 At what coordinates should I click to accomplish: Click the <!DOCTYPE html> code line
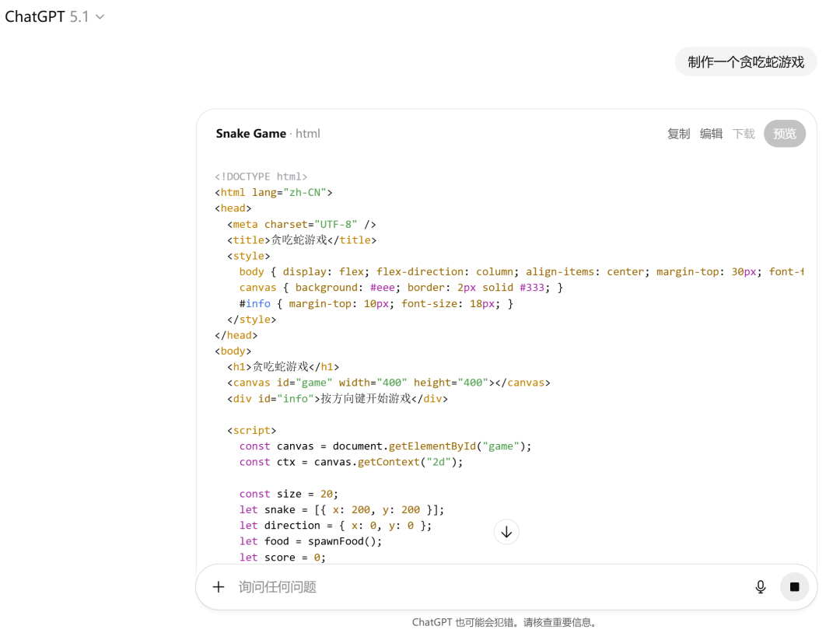[261, 177]
